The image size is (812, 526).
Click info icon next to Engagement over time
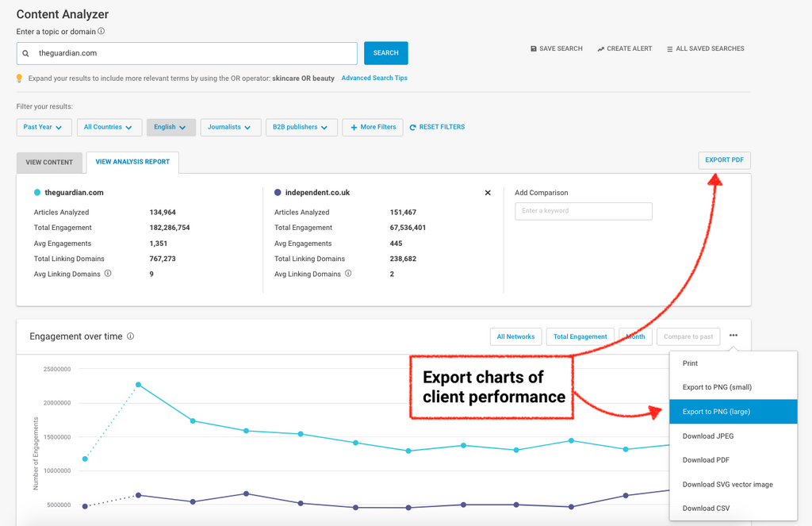131,336
